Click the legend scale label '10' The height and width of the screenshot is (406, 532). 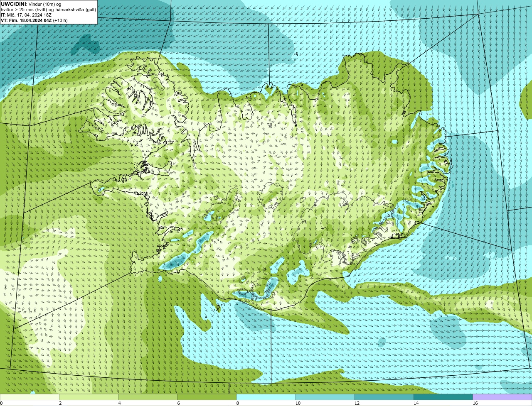click(x=298, y=403)
